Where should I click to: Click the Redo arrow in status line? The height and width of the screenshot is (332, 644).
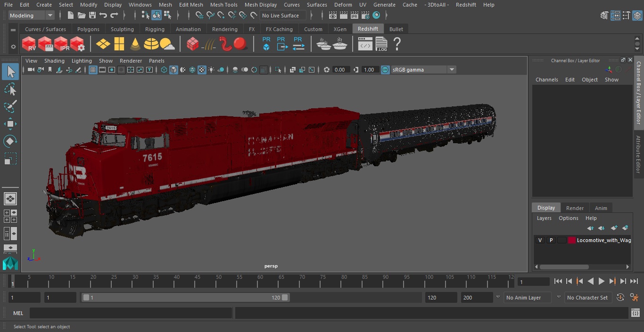pyautogui.click(x=114, y=16)
